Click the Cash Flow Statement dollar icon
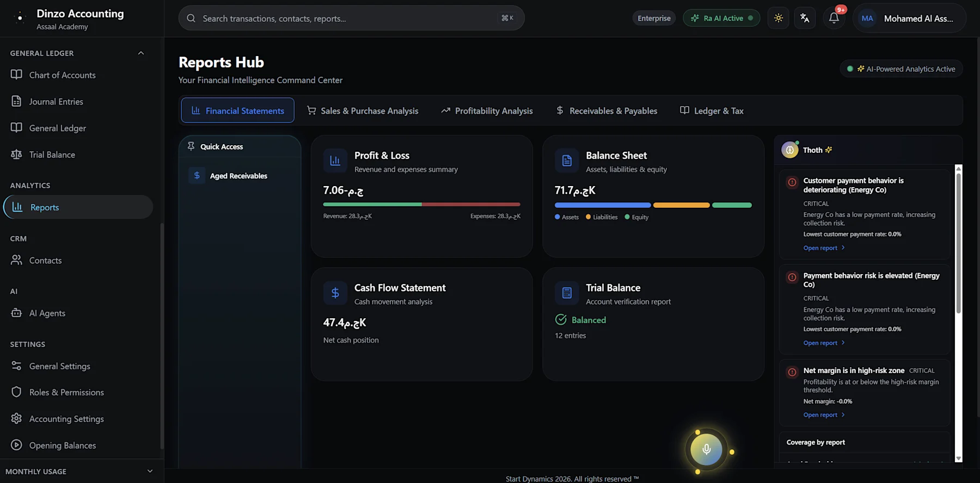The height and width of the screenshot is (483, 980). pos(335,293)
